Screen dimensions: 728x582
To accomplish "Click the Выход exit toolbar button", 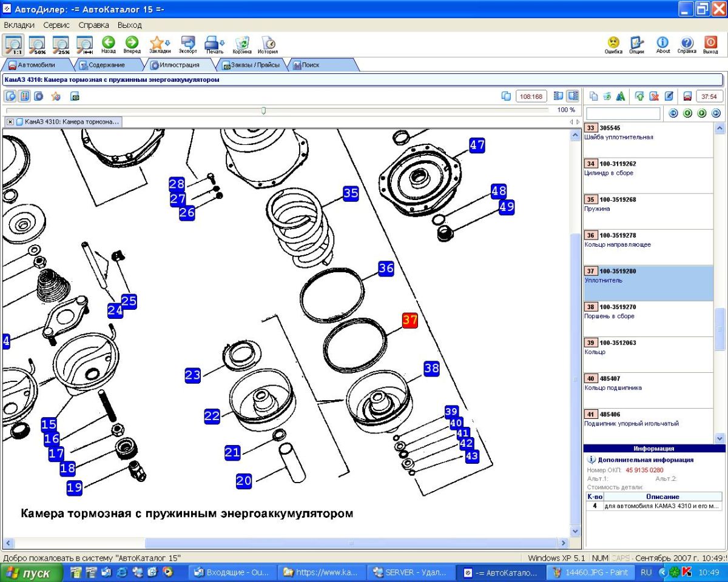I will point(710,44).
